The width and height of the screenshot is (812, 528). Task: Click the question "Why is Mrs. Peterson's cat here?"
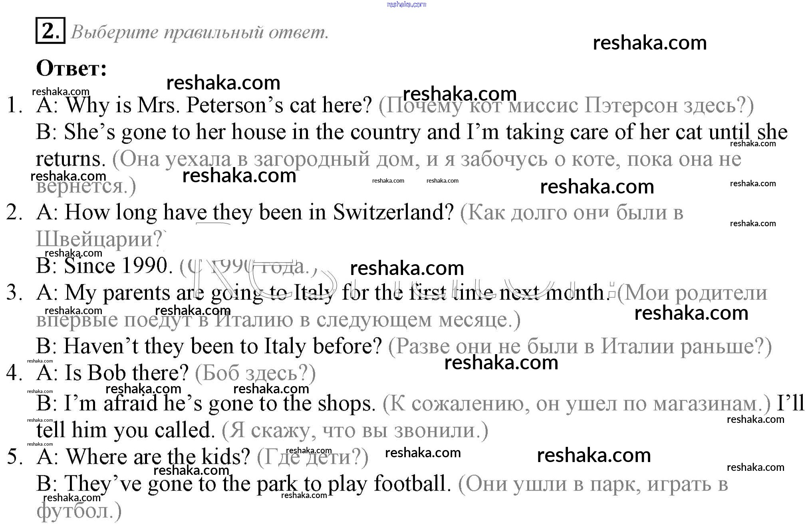[218, 106]
